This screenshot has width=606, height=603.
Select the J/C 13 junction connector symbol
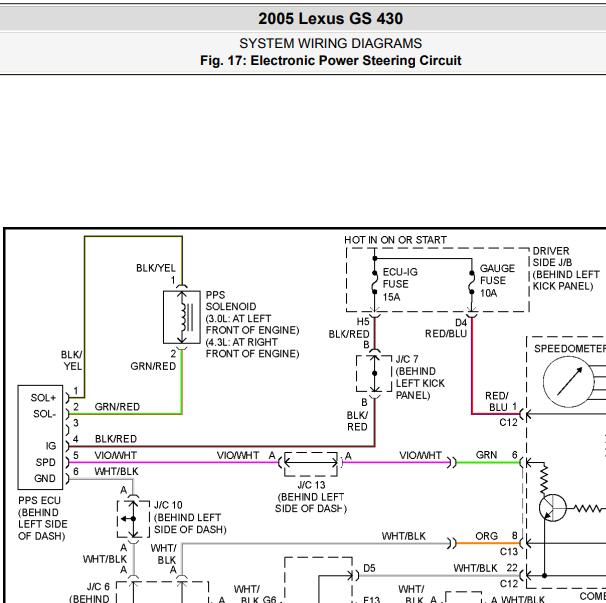[311, 463]
